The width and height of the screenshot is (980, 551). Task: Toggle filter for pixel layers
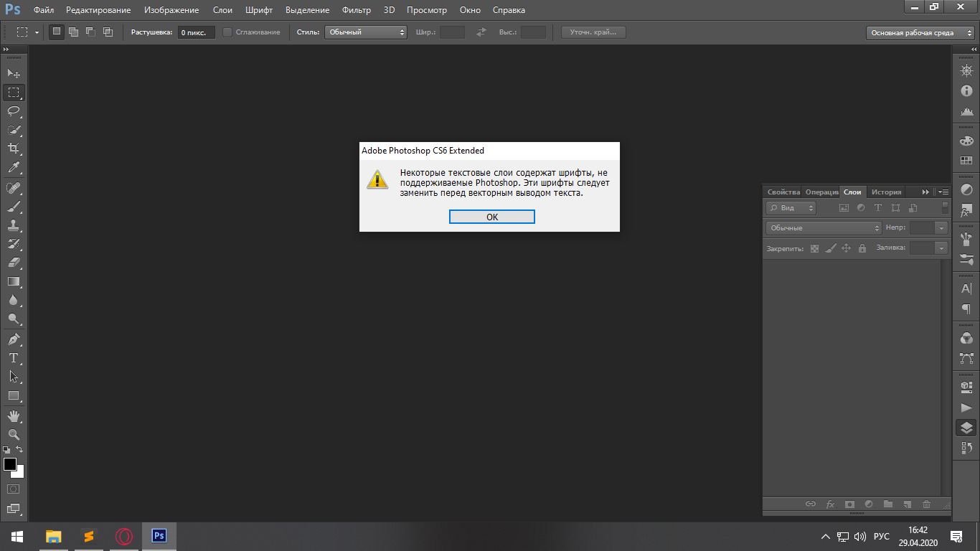[x=844, y=208]
